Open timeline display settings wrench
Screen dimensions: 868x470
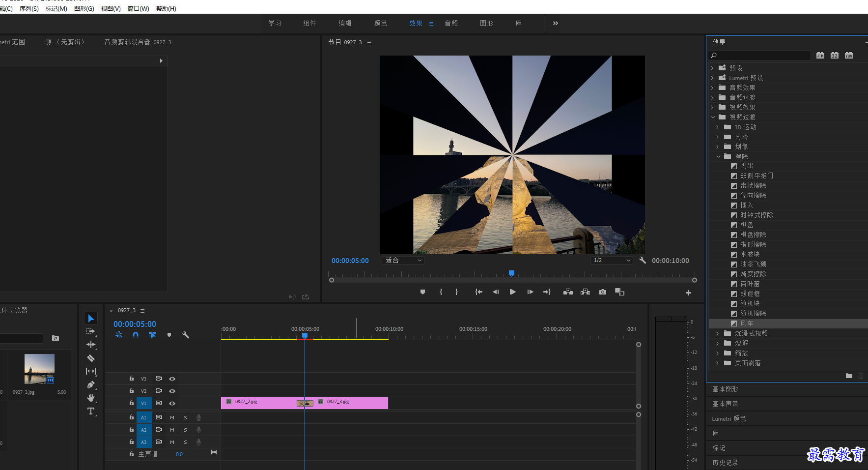coord(186,335)
